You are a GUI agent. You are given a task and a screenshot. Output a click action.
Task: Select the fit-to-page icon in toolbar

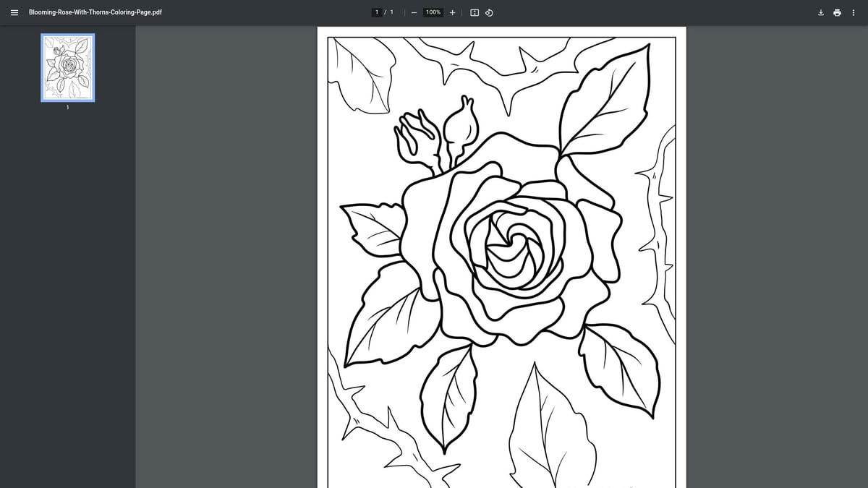474,12
